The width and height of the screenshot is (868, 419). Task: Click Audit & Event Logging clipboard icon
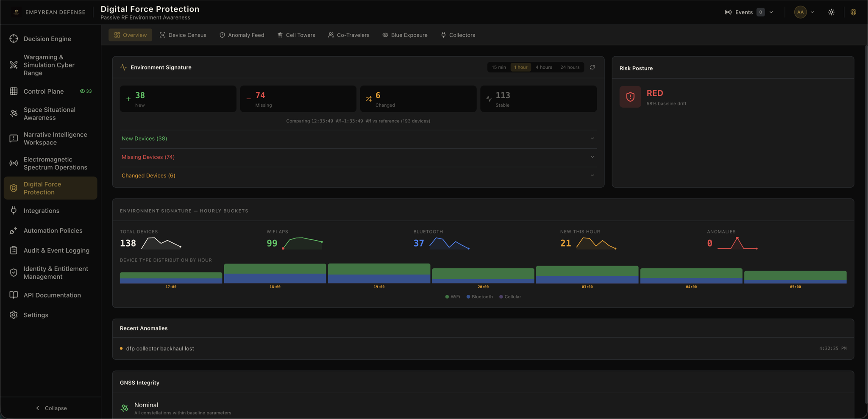coord(14,250)
